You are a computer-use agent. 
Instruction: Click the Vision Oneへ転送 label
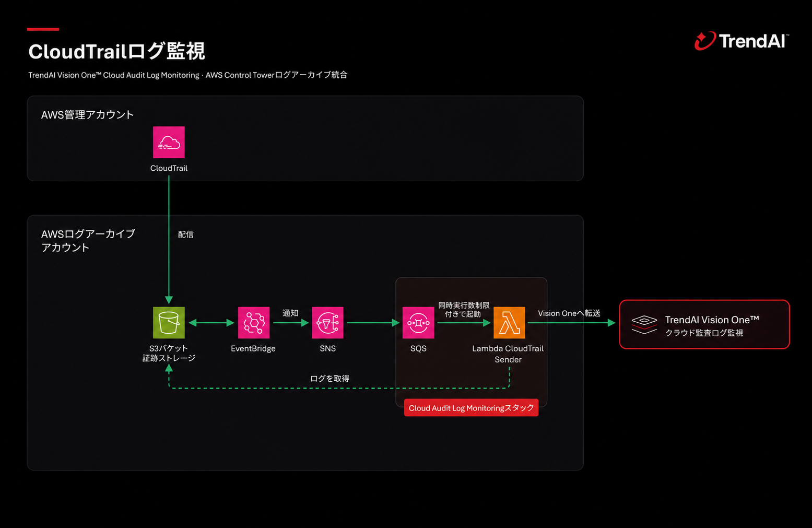[569, 313]
